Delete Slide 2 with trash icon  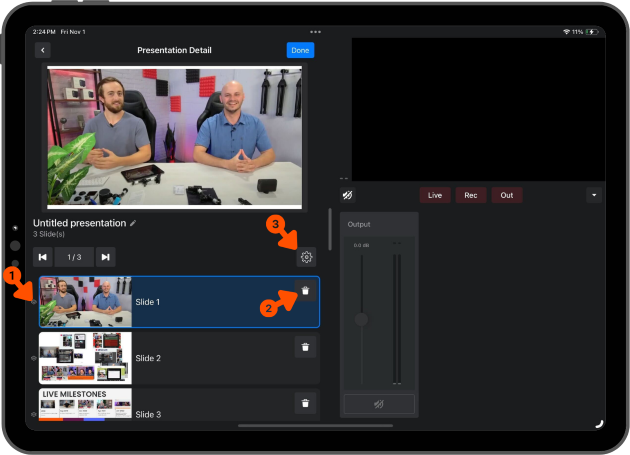[305, 347]
